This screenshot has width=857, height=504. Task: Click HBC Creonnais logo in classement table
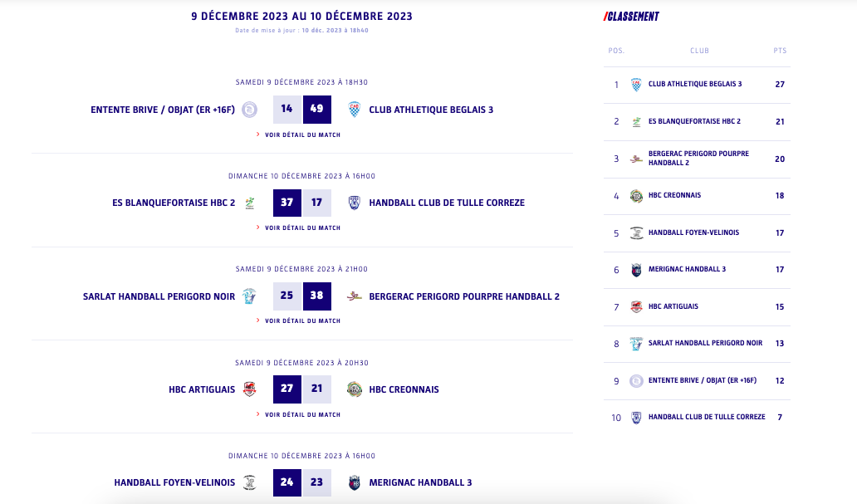(x=636, y=196)
